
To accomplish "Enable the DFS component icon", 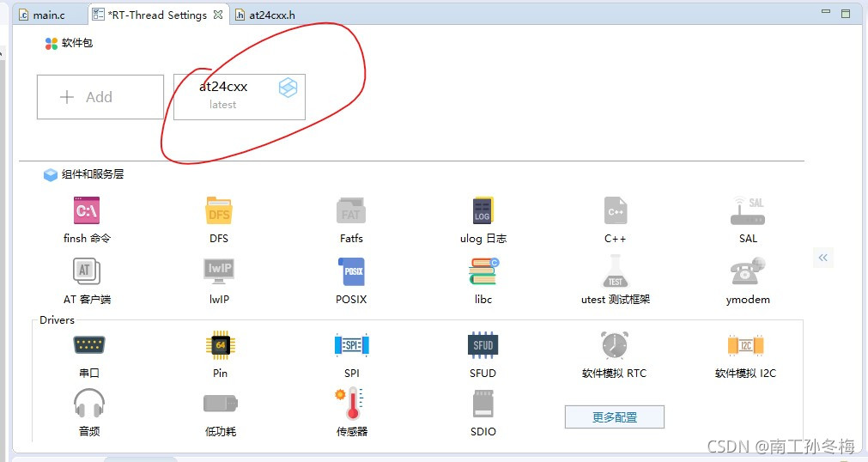I will point(219,210).
